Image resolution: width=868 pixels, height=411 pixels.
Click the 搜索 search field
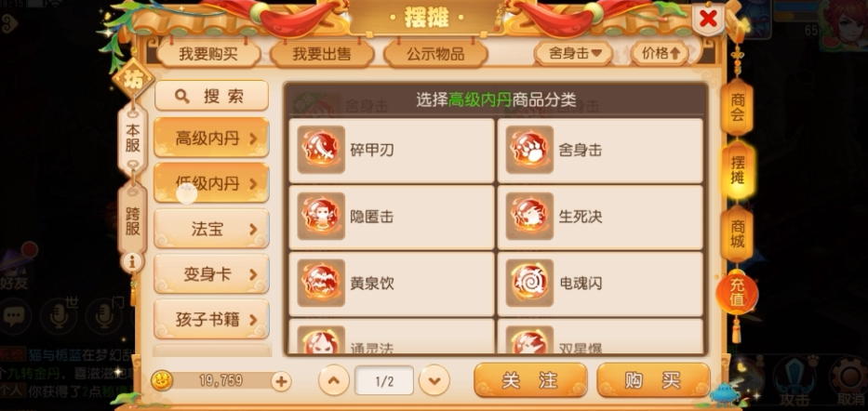211,96
